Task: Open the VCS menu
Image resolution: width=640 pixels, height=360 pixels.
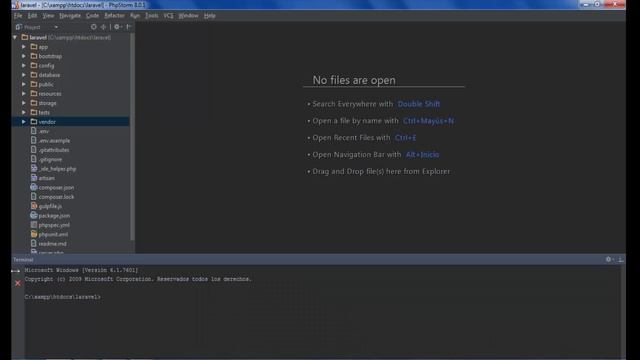Action: pos(168,16)
